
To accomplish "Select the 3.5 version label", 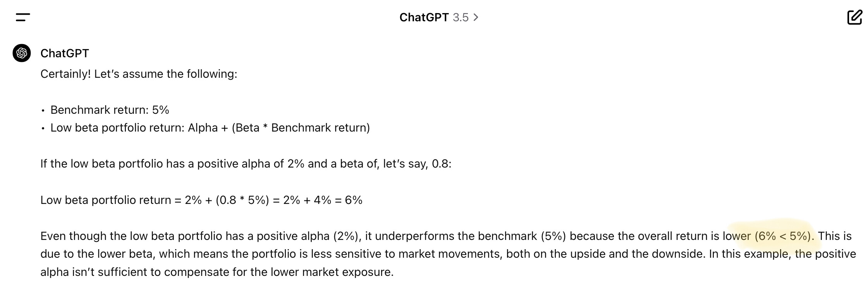I will click(461, 17).
